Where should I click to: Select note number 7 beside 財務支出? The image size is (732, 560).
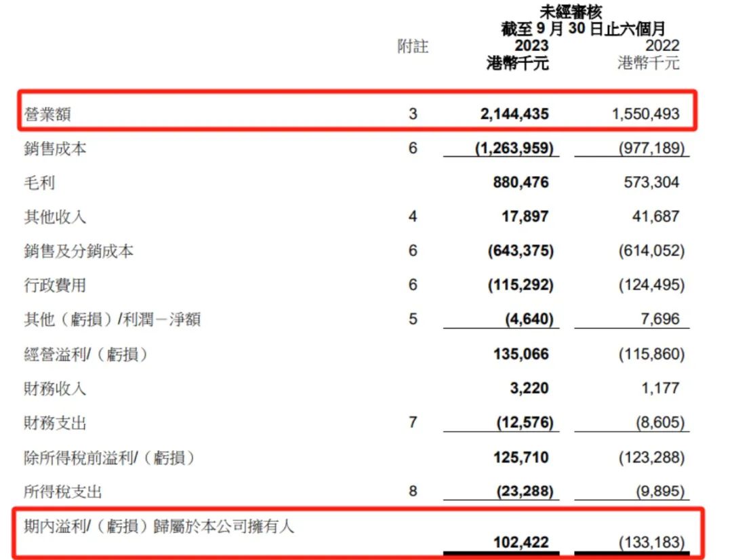point(413,423)
